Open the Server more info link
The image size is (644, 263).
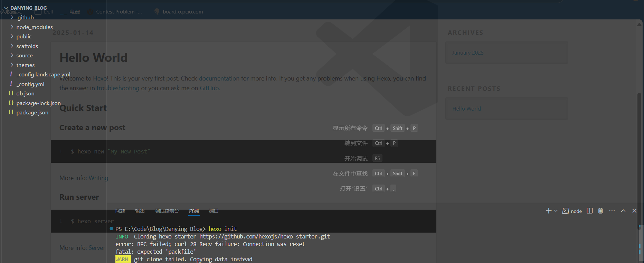point(97,248)
